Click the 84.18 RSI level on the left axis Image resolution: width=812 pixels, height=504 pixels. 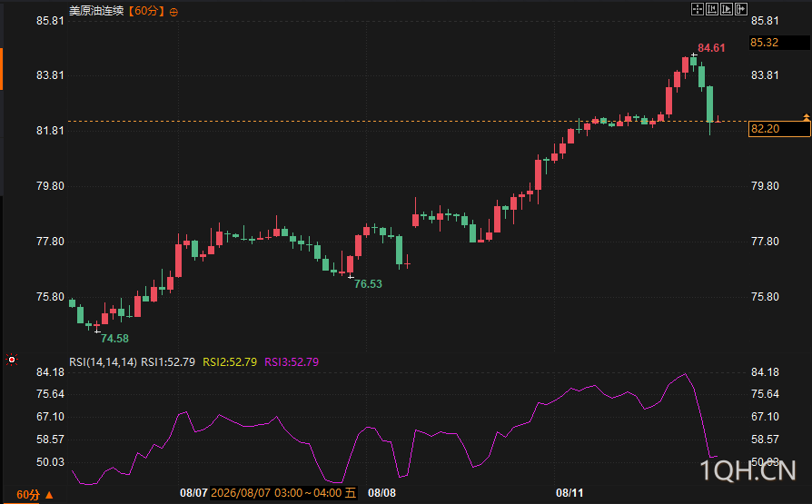(50, 372)
